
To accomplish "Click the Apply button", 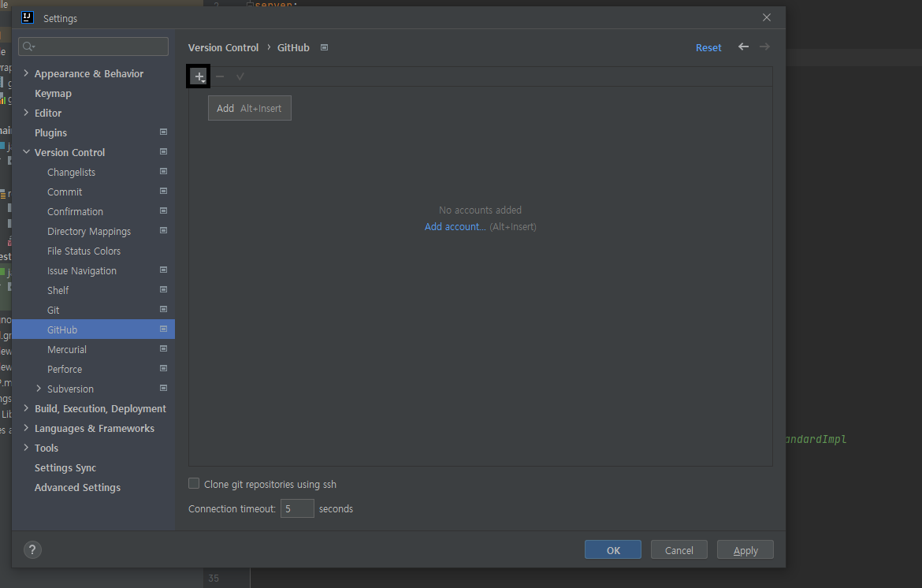I will pos(745,550).
